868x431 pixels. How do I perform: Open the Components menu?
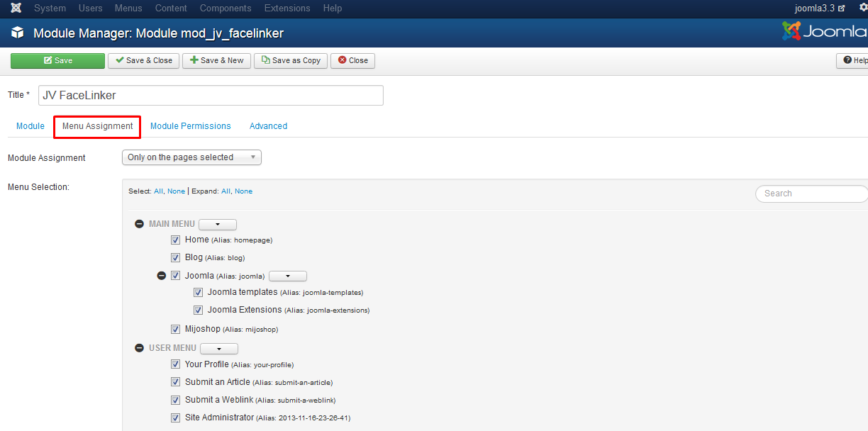coord(226,9)
